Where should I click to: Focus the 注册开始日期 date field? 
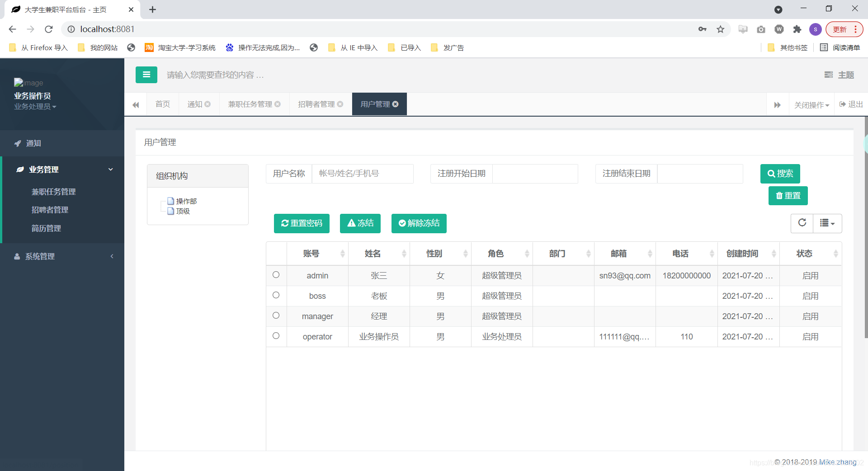point(535,174)
